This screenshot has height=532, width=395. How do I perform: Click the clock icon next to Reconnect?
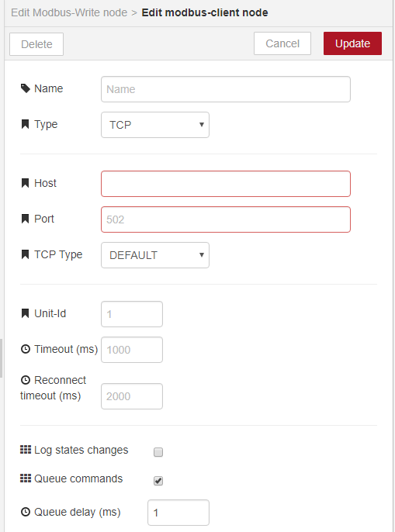click(x=26, y=380)
